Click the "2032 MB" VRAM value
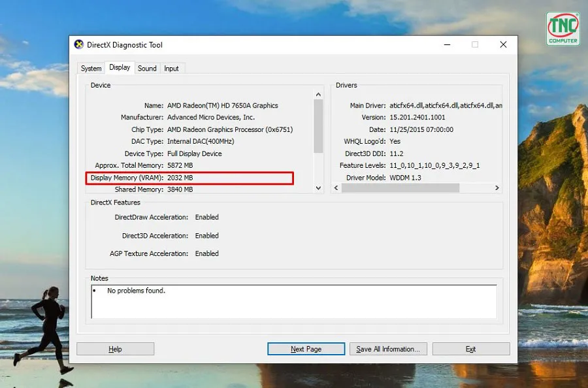This screenshot has height=388, width=588. [x=180, y=178]
